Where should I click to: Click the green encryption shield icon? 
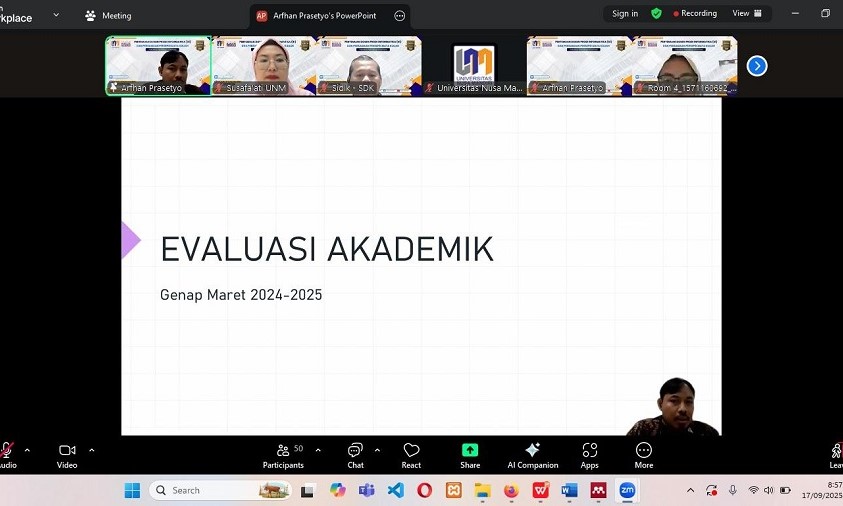[656, 14]
